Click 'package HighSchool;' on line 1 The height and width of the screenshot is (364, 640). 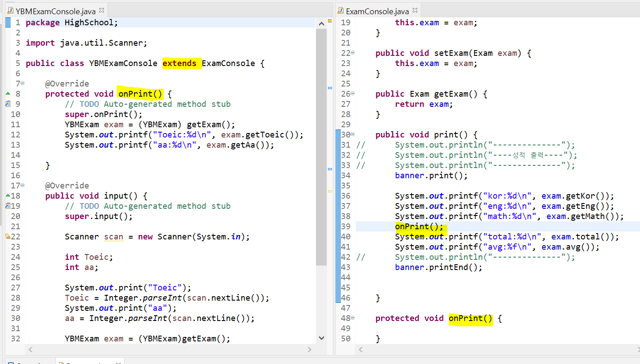72,22
